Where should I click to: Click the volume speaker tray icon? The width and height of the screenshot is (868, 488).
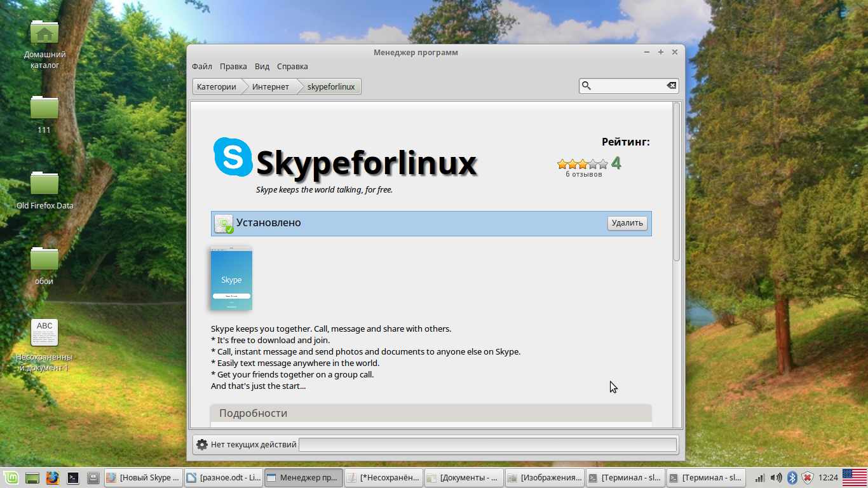click(x=776, y=477)
